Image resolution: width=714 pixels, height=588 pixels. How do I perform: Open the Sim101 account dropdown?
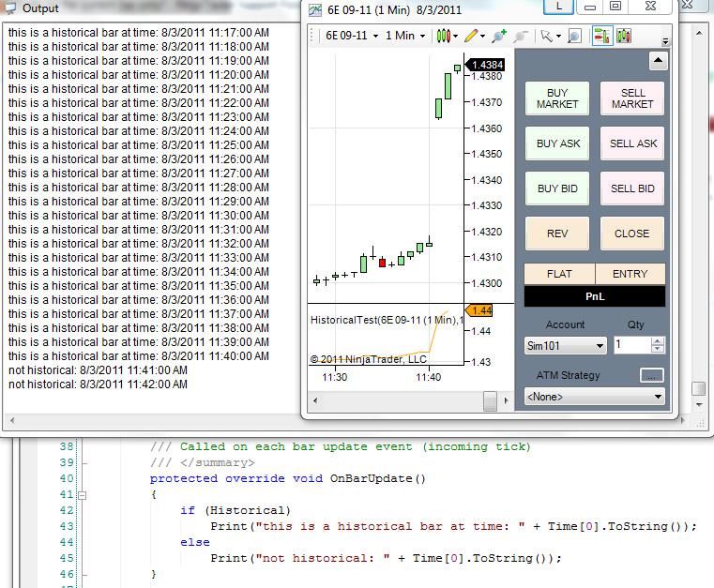pyautogui.click(x=565, y=346)
